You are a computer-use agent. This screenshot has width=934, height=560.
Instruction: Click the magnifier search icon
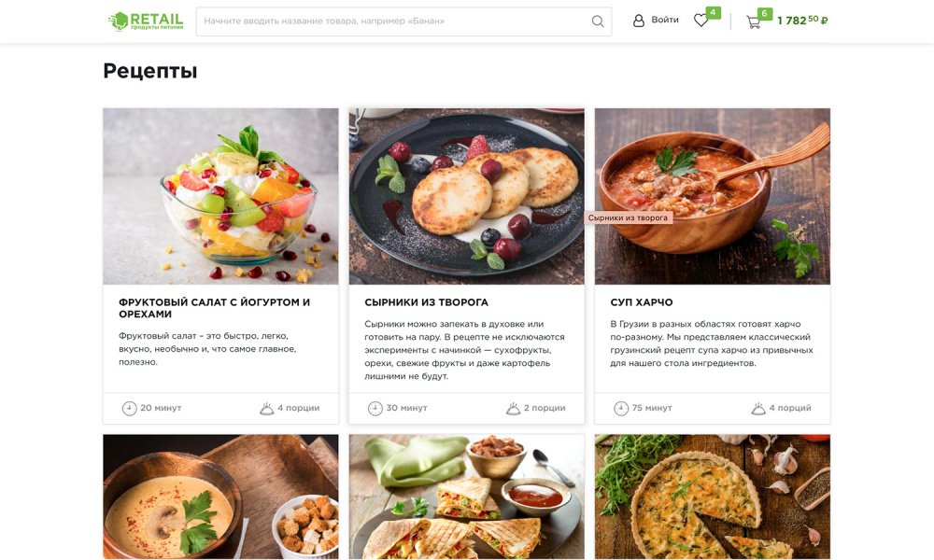598,21
